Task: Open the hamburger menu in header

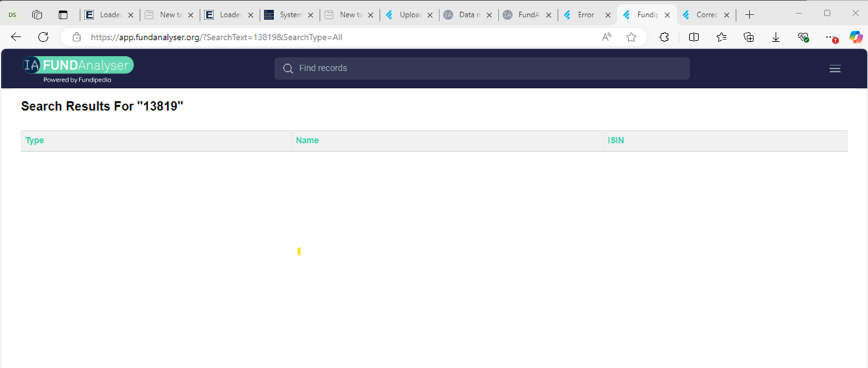Action: [x=835, y=69]
